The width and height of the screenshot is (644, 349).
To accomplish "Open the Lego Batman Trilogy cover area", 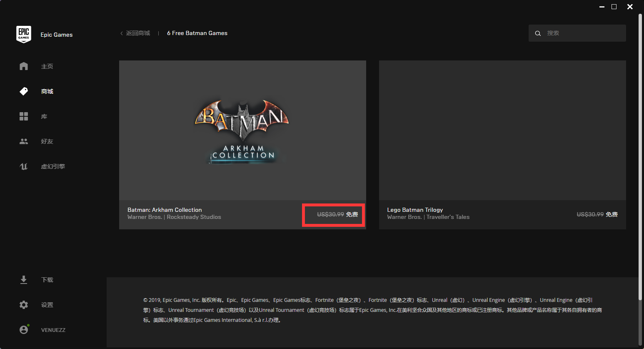I will 502,130.
